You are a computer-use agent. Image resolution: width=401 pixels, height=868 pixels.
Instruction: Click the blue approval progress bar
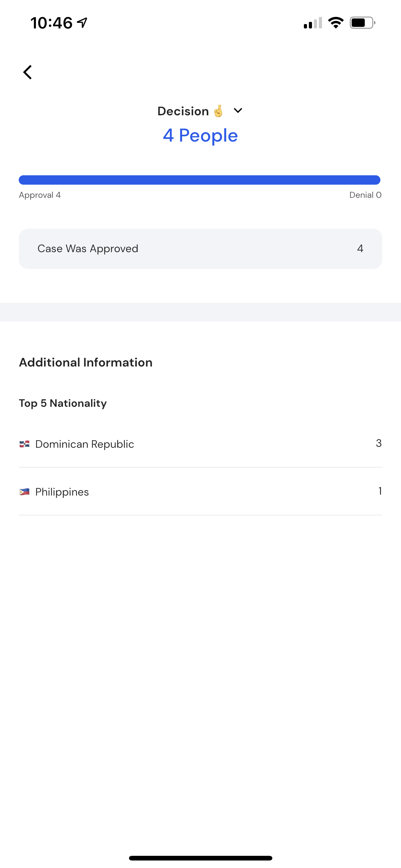click(x=200, y=180)
